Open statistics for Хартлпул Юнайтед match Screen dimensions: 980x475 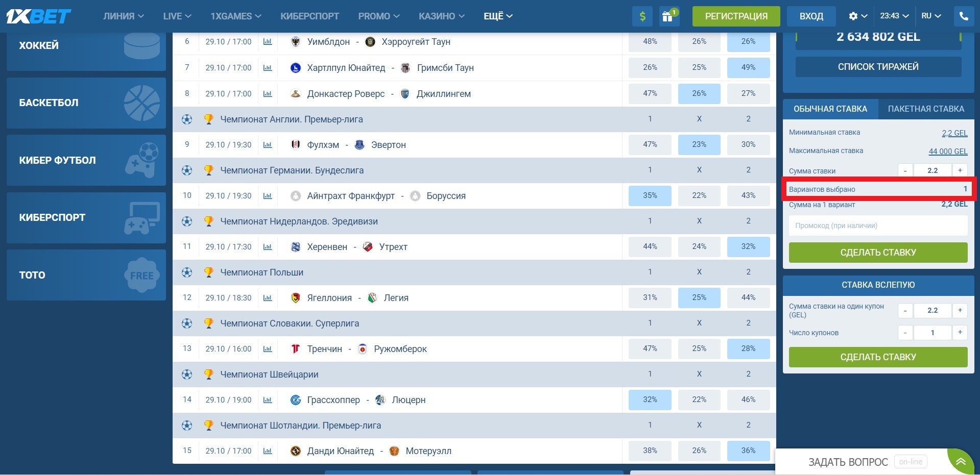pyautogui.click(x=268, y=68)
